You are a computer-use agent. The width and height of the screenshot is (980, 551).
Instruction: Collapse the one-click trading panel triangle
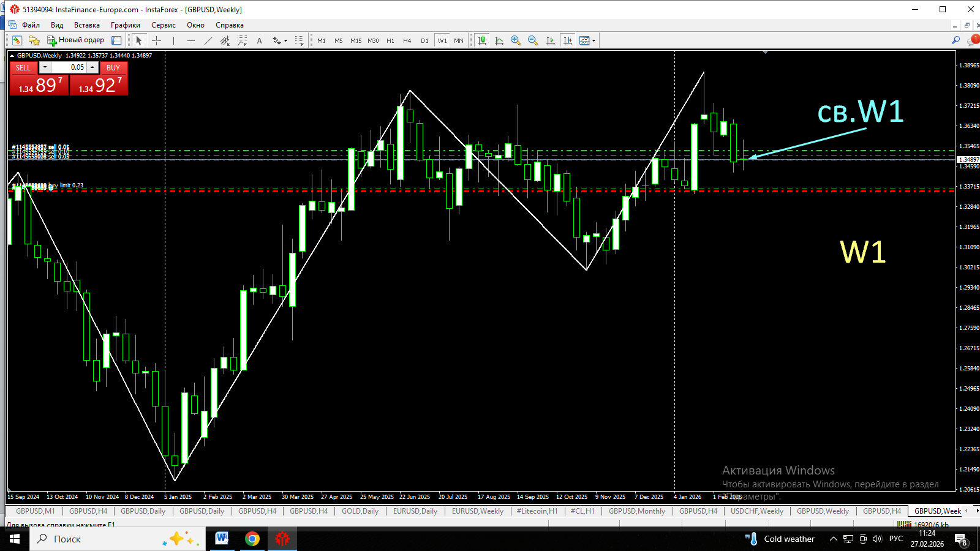click(x=12, y=56)
